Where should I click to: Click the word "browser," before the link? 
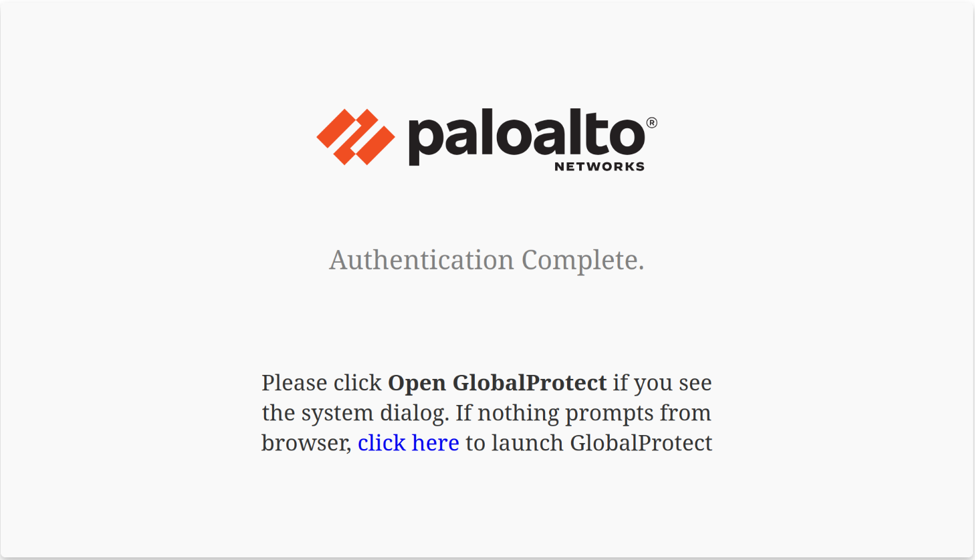[x=306, y=443]
